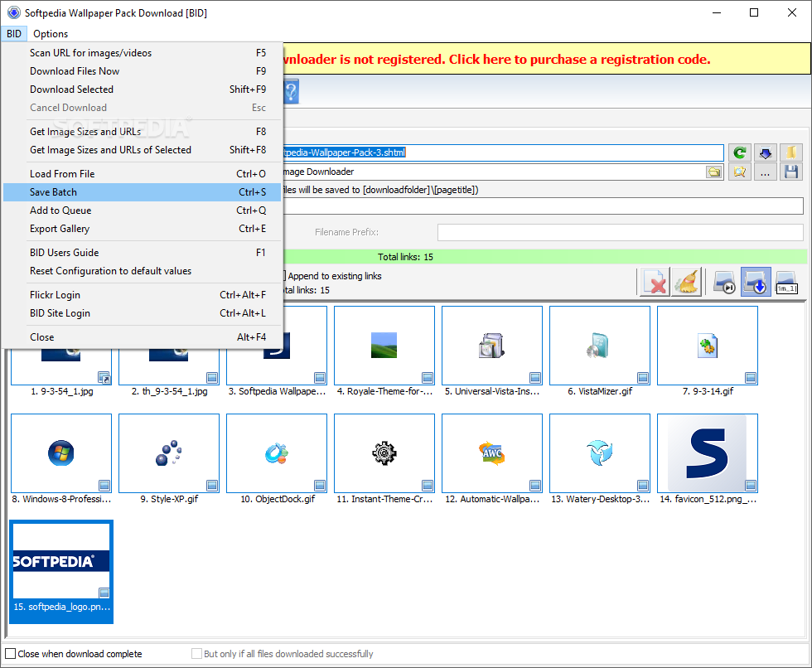Screen dimensions: 812x668
Task: Select Get Image Sizes and URLs of Selected
Action: click(x=143, y=150)
